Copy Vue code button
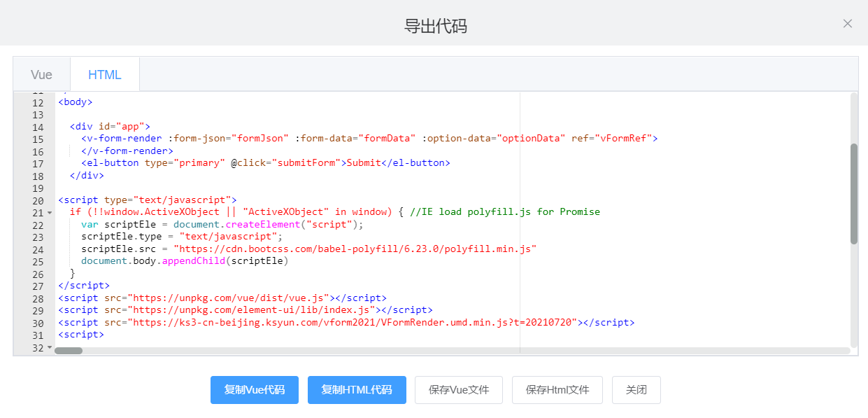 coord(255,390)
